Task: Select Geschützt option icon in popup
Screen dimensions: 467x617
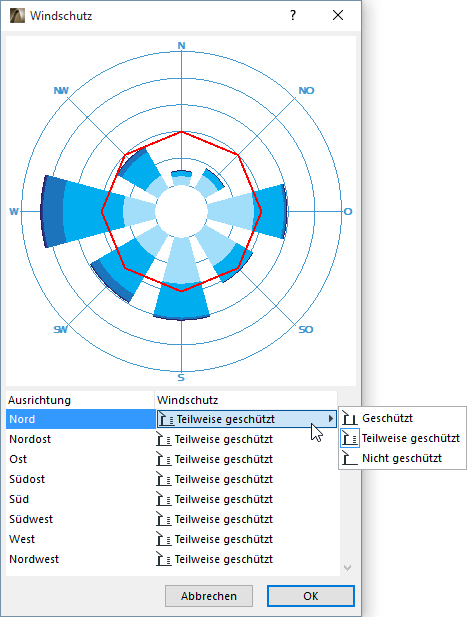Action: pos(350,418)
